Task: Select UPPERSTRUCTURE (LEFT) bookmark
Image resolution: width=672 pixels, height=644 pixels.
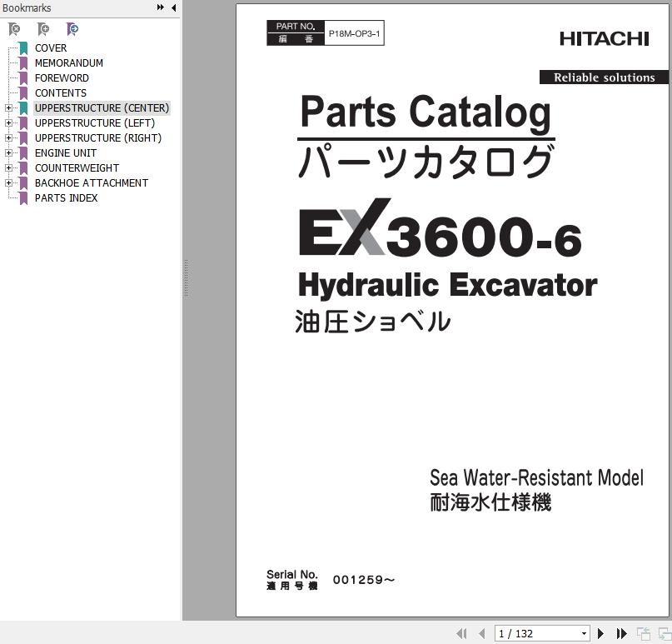Action: click(x=95, y=123)
